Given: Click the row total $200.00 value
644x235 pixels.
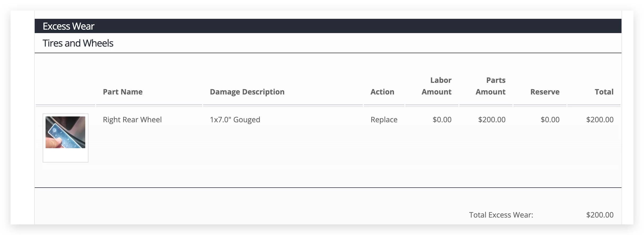Looking at the screenshot, I should click(x=600, y=120).
